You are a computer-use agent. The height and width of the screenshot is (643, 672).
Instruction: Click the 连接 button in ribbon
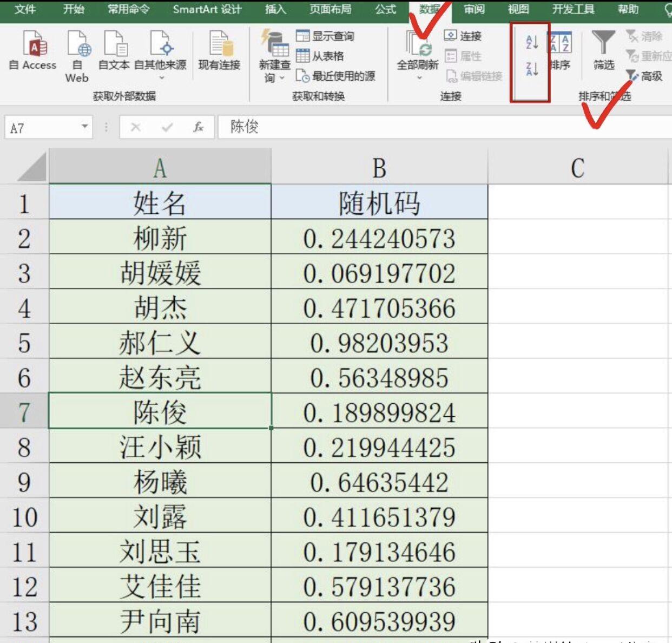coord(463,36)
